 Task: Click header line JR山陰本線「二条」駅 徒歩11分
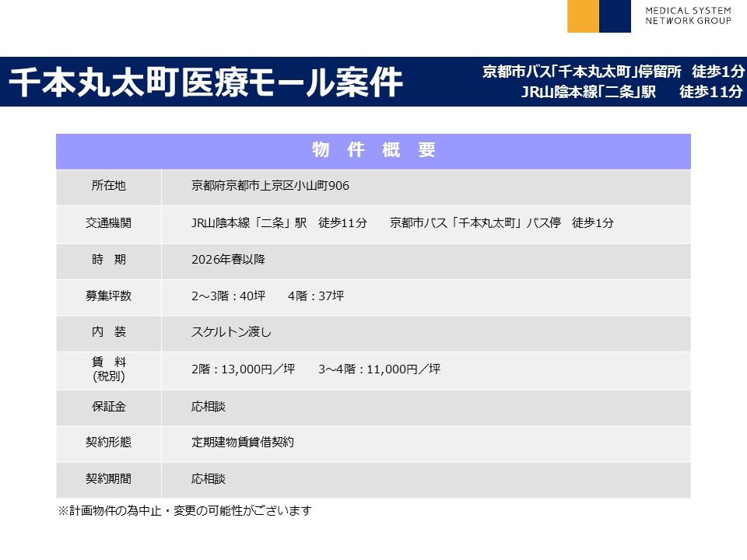632,92
